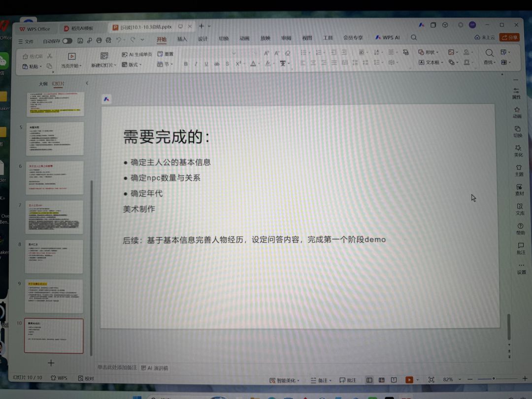Image resolution: width=532 pixels, height=399 pixels.
Task: Switch to the 设计 ribbon tab
Action: (x=203, y=39)
